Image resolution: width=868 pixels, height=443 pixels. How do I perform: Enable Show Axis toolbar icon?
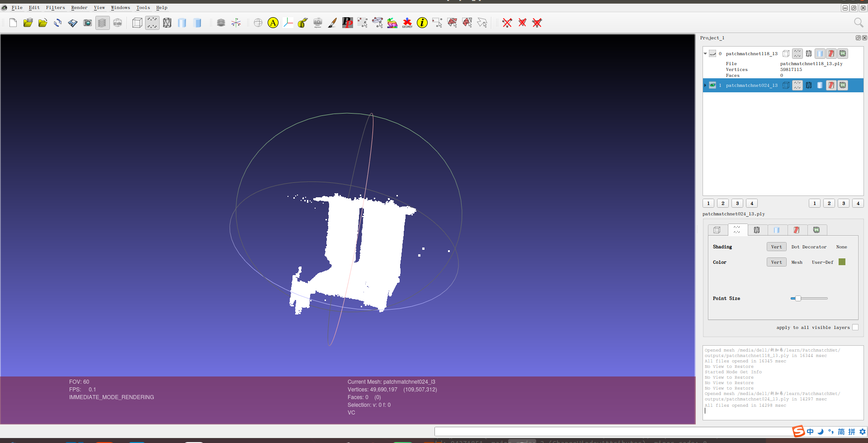[x=236, y=23]
